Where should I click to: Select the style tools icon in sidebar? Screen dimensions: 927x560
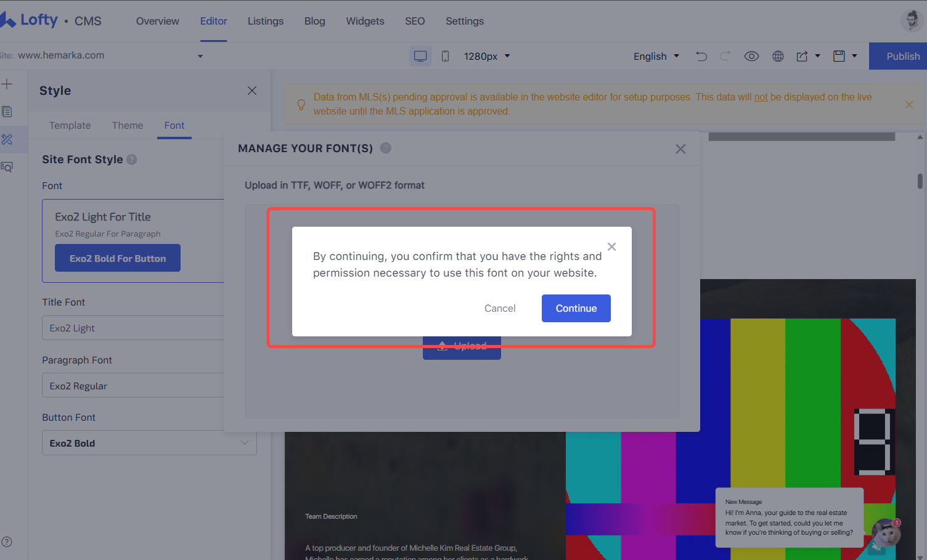(x=7, y=139)
